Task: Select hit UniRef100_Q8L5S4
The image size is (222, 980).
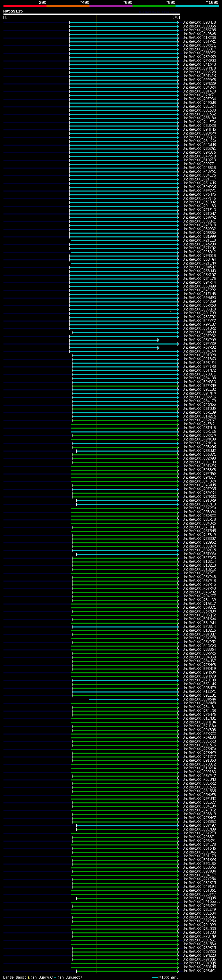Action: (x=199, y=106)
